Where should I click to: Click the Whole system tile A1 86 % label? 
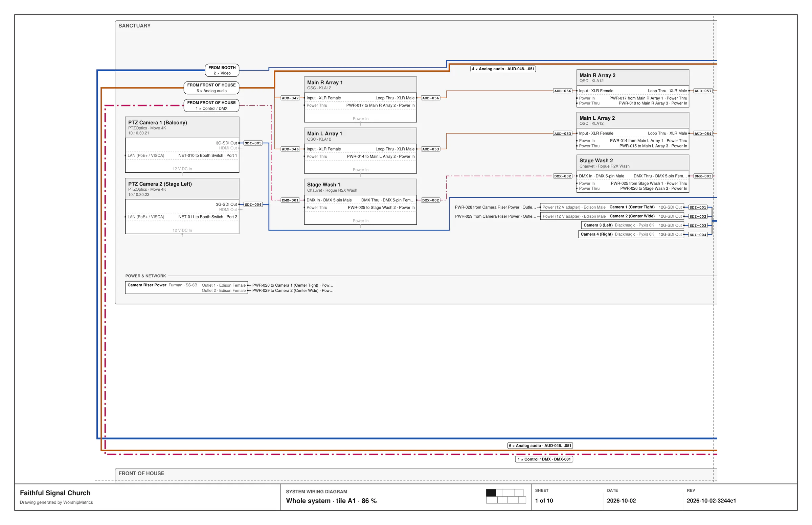(331, 501)
